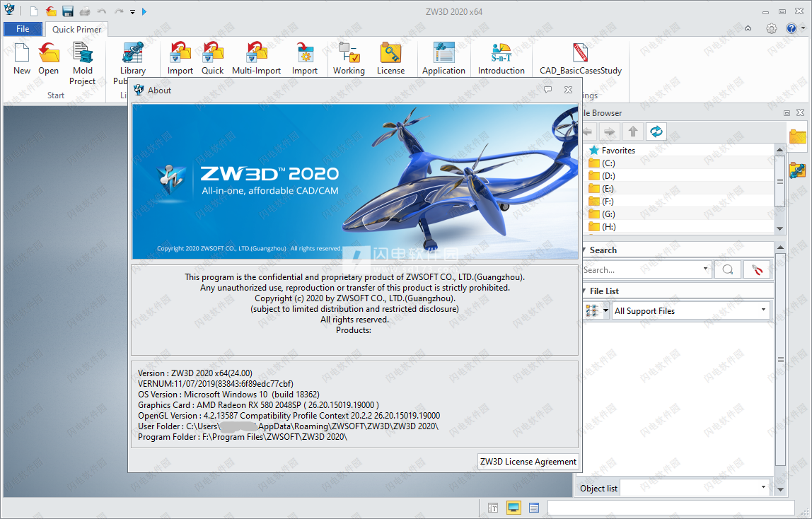Screen dimensions: 812x519
Task: Select the Favorites folder entry
Action: pos(617,151)
